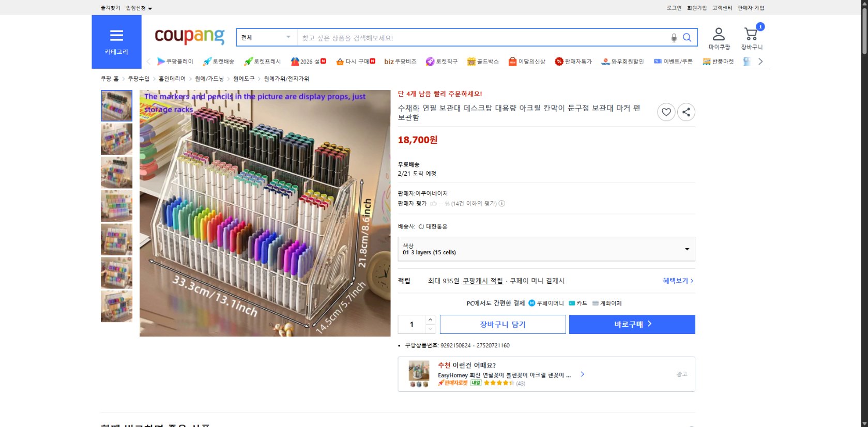Click the search magnifier icon
The width and height of the screenshot is (868, 427).
[687, 37]
